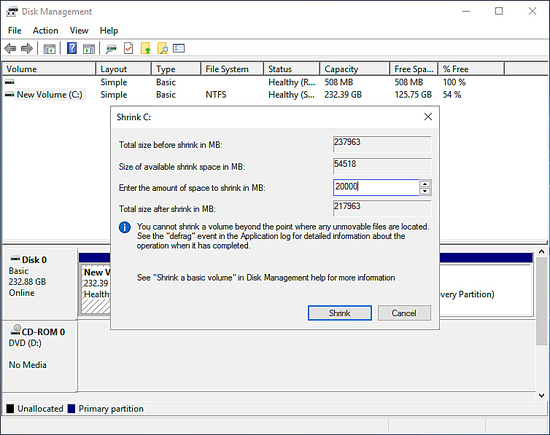Click the red checkmark document icon
550x435 pixels.
coord(129,48)
